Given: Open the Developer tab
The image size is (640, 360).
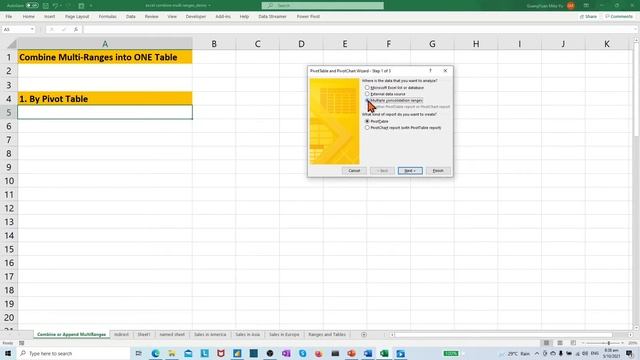Looking at the screenshot, I should click(x=196, y=16).
